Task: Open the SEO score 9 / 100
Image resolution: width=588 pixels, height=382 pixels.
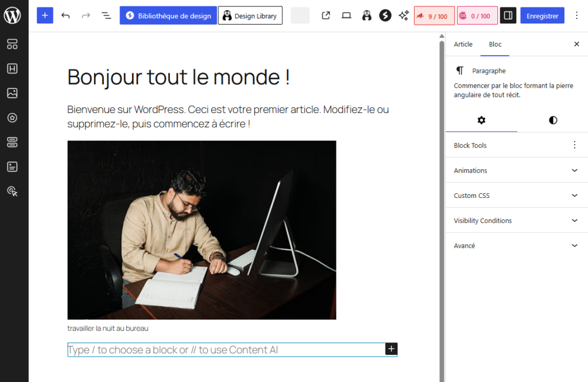Action: click(434, 15)
